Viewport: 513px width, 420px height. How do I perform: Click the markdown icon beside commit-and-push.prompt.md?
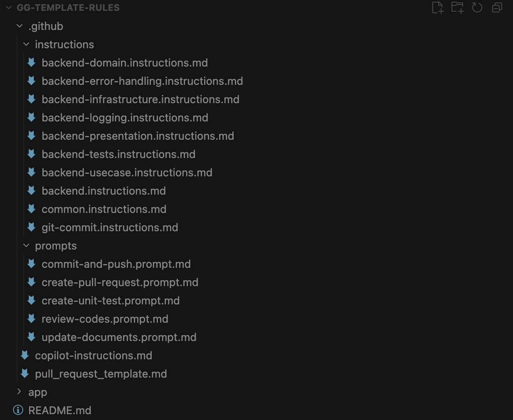tap(32, 264)
